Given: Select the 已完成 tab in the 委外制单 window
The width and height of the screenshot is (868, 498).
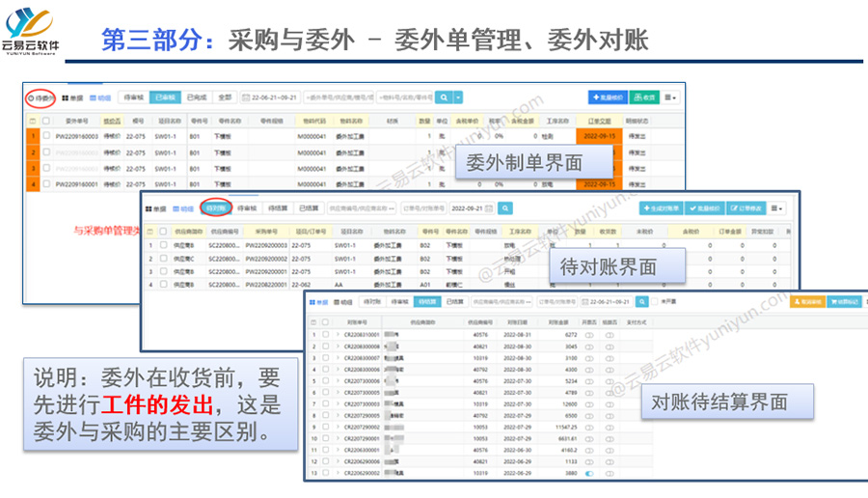Looking at the screenshot, I should (197, 97).
